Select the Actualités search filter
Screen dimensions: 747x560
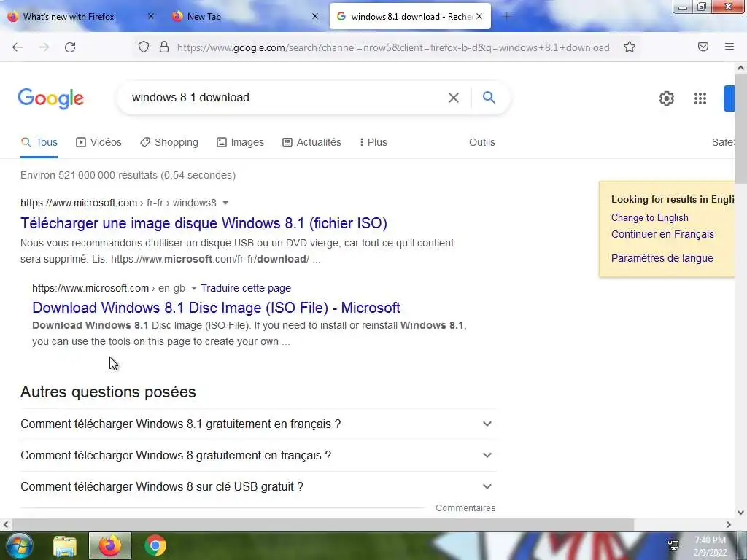[311, 142]
